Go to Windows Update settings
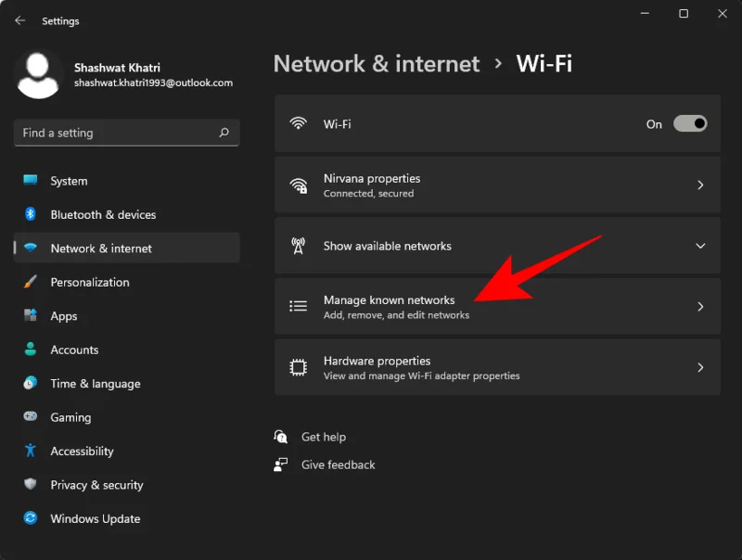The image size is (742, 560). click(x=96, y=518)
